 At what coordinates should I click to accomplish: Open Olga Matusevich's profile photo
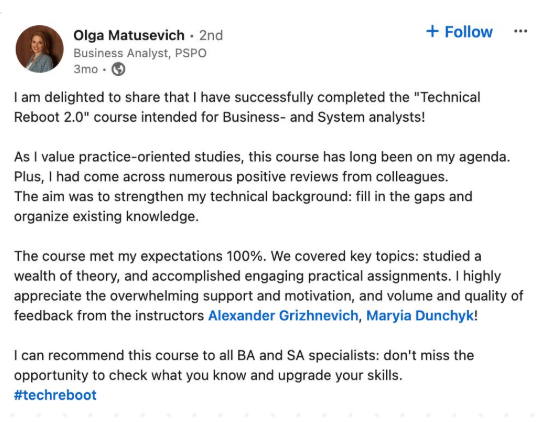[40, 49]
